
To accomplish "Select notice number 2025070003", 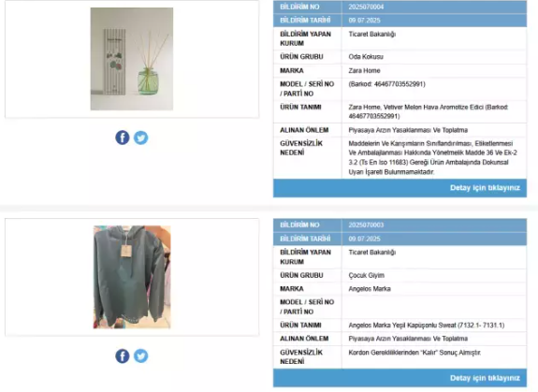I will point(366,225).
